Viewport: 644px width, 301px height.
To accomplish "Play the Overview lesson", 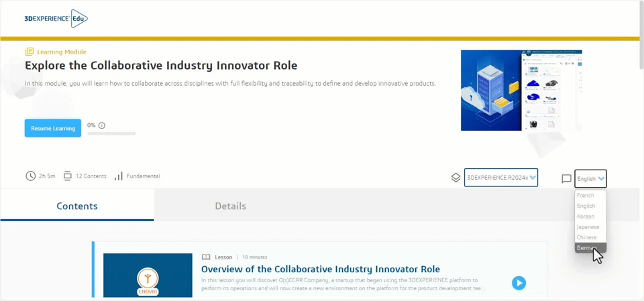I will (519, 283).
